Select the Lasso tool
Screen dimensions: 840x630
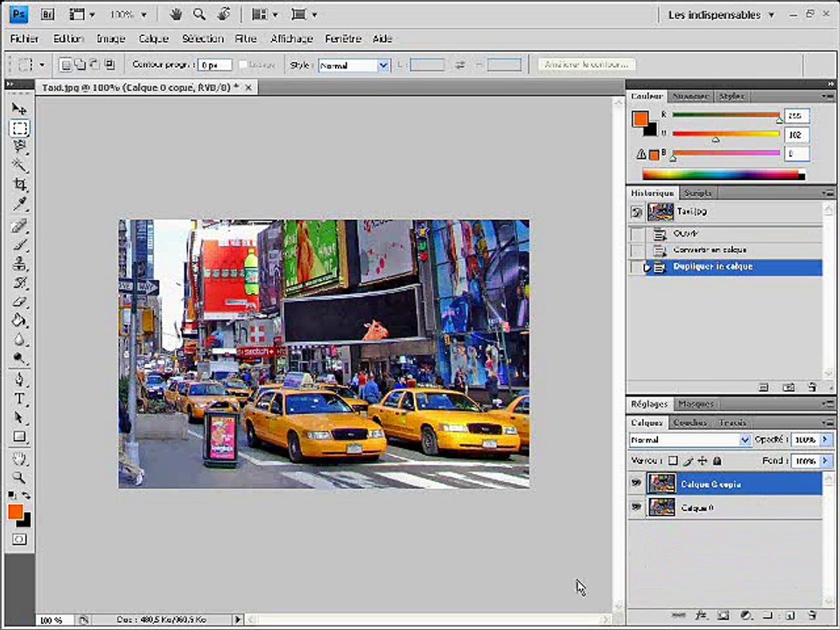20,147
